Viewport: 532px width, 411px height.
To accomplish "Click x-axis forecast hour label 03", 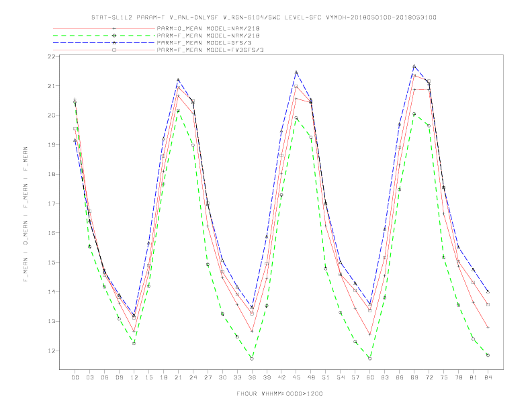I will click(89, 377).
